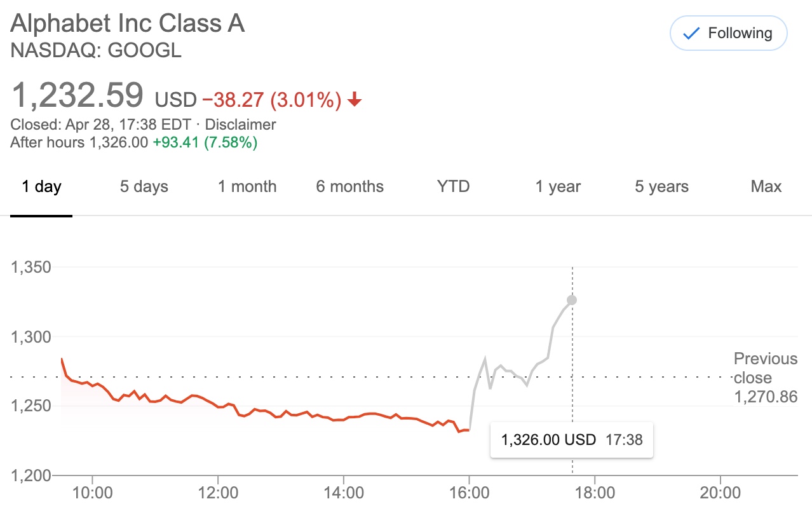
Task: Click the 1,326.00 USD 17:38 tooltip
Action: click(x=572, y=439)
